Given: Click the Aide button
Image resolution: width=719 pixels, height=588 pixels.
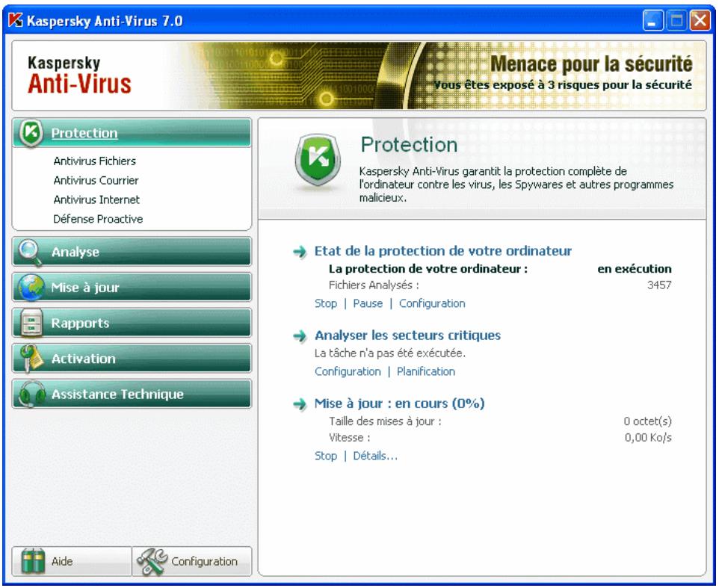Looking at the screenshot, I should (72, 561).
